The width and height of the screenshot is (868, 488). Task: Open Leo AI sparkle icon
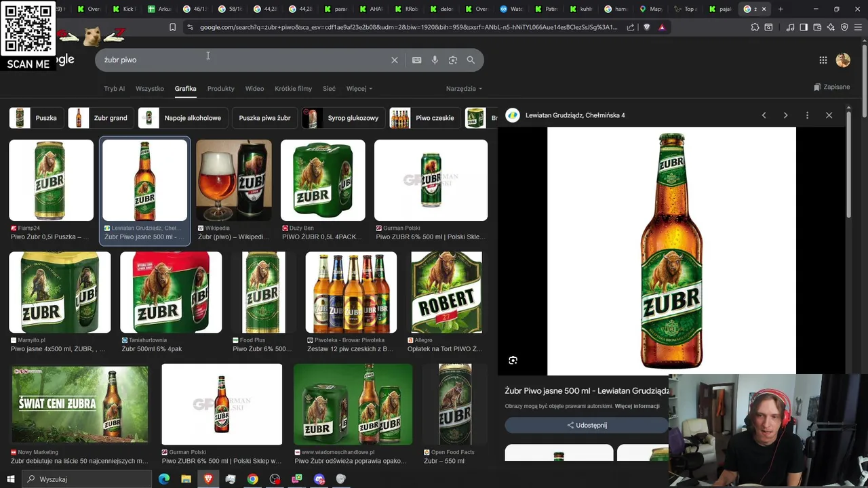tap(831, 27)
